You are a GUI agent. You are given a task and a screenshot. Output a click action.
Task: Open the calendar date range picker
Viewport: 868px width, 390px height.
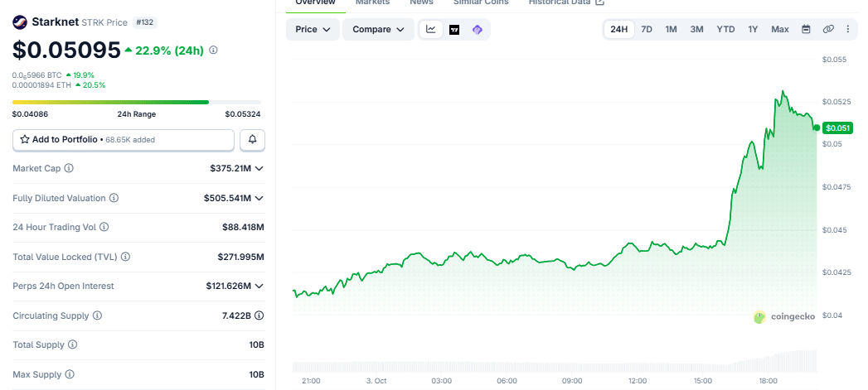(x=806, y=29)
